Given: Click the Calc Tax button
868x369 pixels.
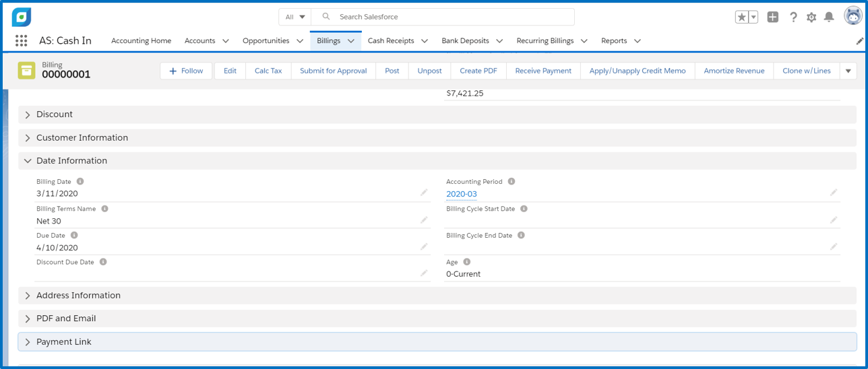Looking at the screenshot, I should coord(268,71).
